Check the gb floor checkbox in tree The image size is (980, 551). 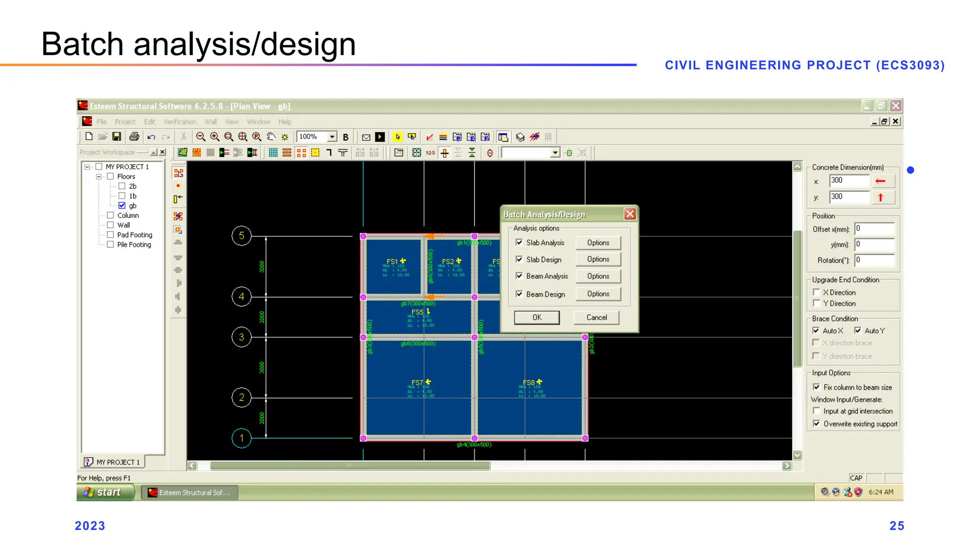click(x=122, y=206)
